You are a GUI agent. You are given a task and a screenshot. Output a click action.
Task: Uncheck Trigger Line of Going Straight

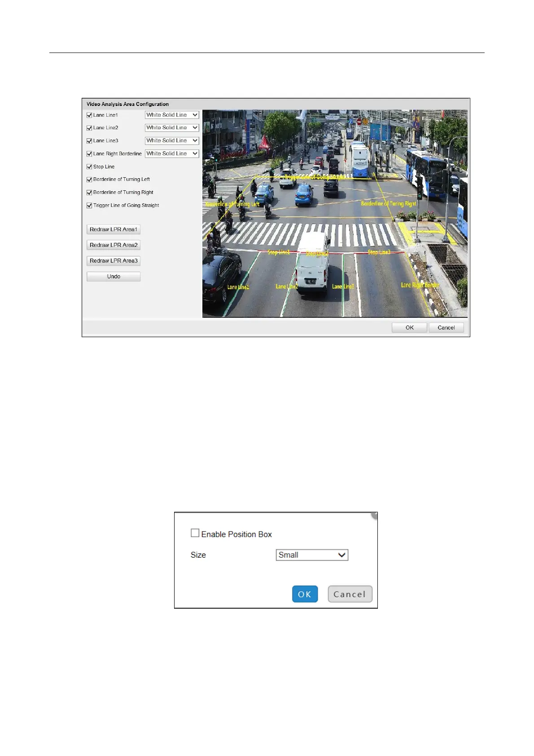(x=89, y=206)
